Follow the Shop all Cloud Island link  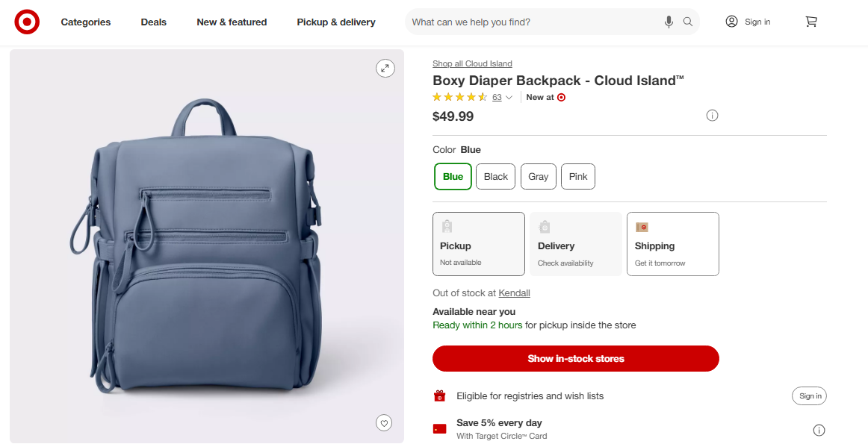(x=472, y=63)
